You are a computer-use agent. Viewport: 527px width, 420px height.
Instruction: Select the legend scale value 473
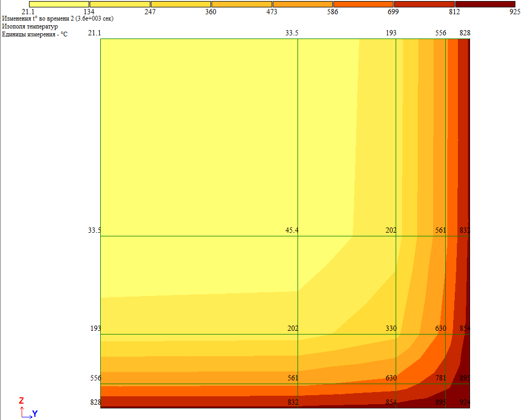[x=272, y=12]
